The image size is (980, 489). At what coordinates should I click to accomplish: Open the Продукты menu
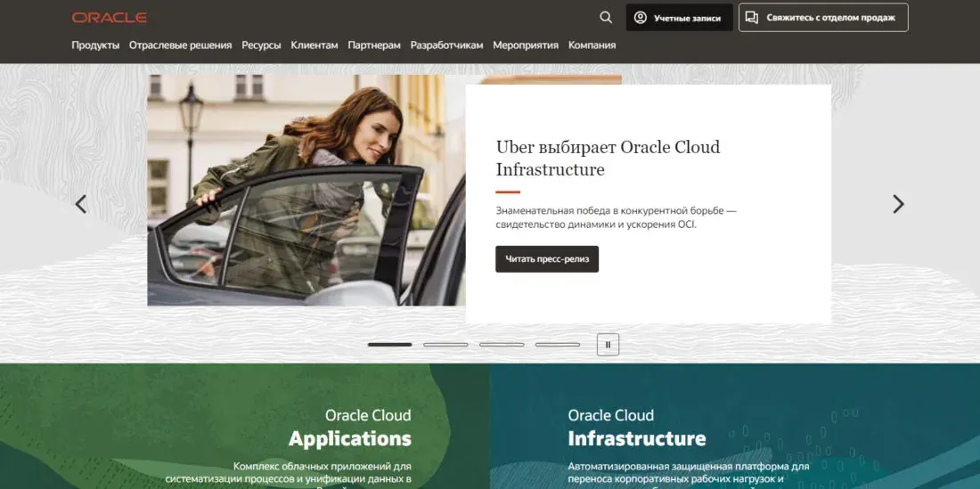(95, 45)
